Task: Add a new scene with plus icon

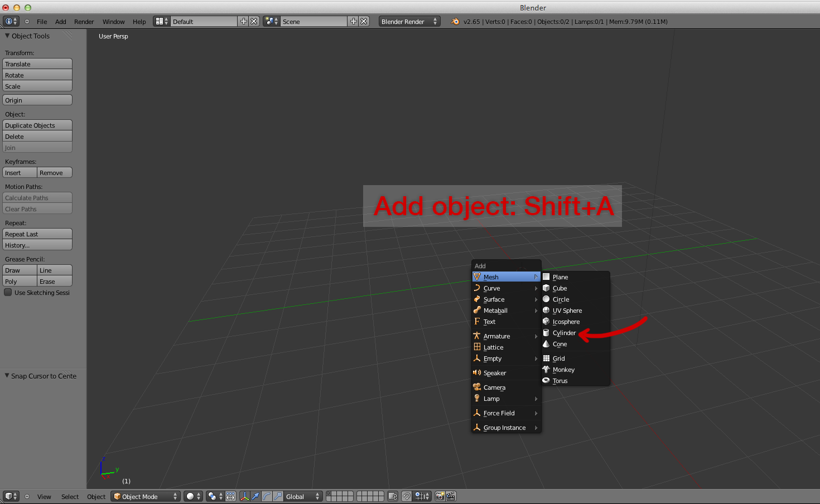Action: coord(353,21)
